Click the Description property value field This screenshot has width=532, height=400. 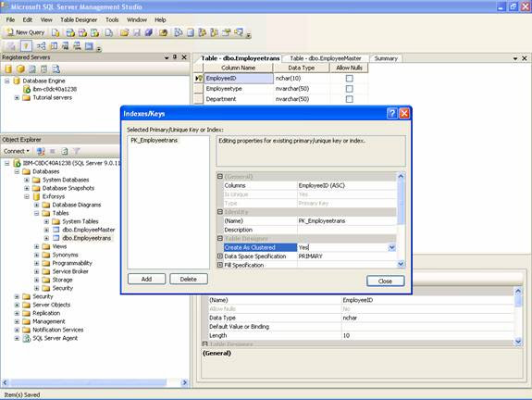pos(346,230)
